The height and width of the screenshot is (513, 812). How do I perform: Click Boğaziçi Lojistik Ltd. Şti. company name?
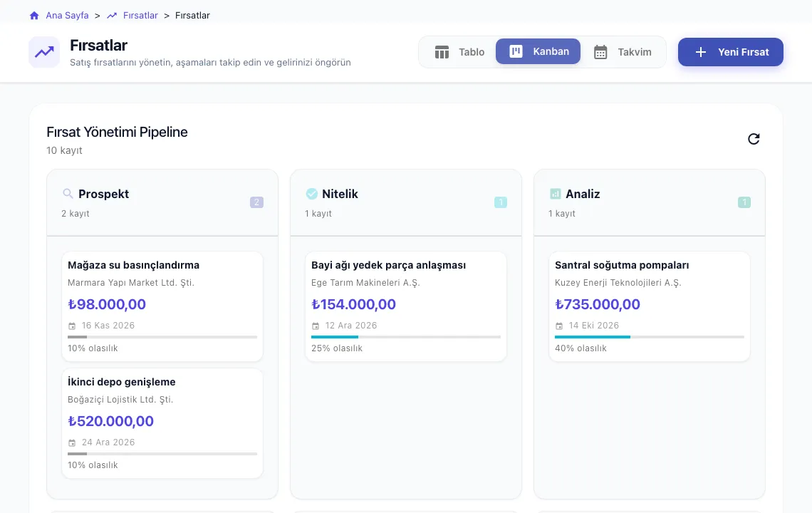[x=120, y=400]
